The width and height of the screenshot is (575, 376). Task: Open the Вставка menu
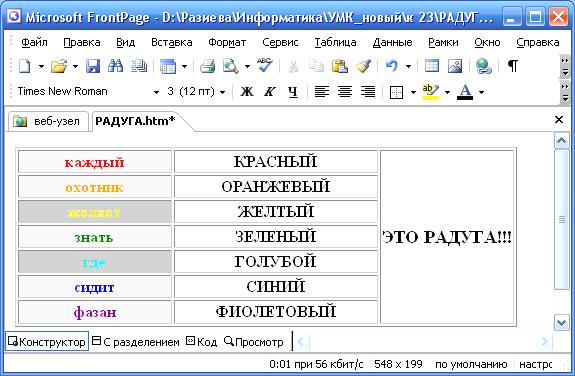[x=172, y=42]
